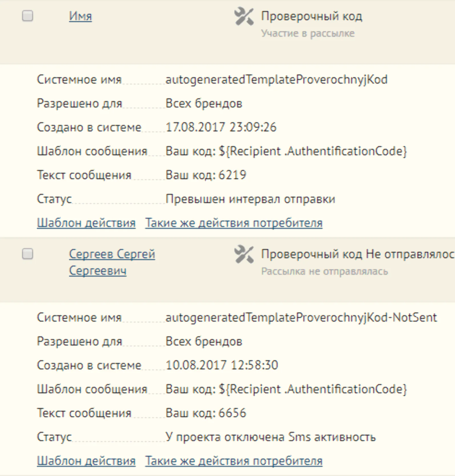Click the Проверочный код Не отправлялось title
Image resolution: width=455 pixels, height=476 pixels.
[358, 254]
